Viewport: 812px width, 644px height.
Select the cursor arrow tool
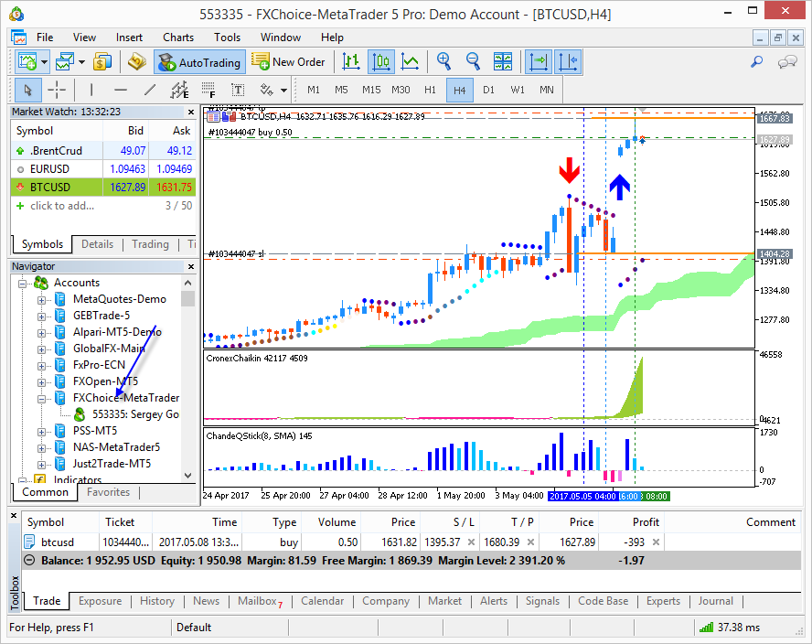coord(27,91)
